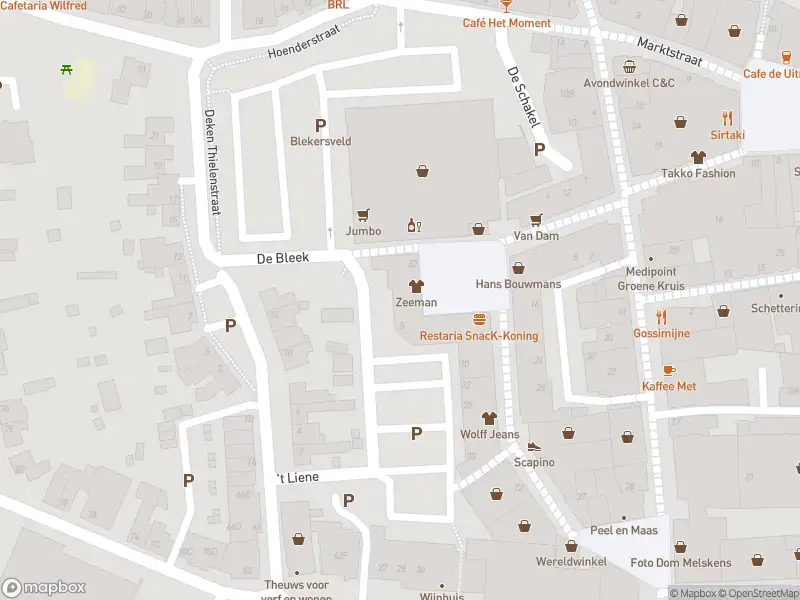The image size is (800, 600).
Task: Click the liquor store bottle-and-glass icon
Action: coord(414,225)
